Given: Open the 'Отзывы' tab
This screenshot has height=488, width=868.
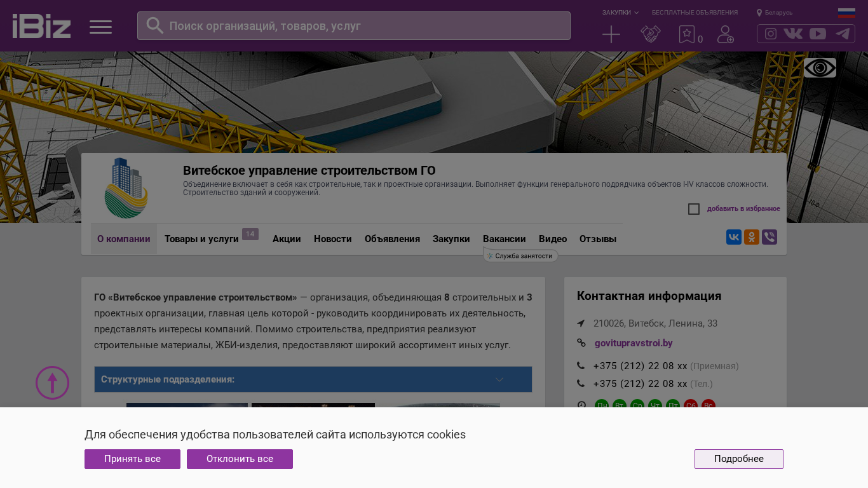Looking at the screenshot, I should [598, 239].
